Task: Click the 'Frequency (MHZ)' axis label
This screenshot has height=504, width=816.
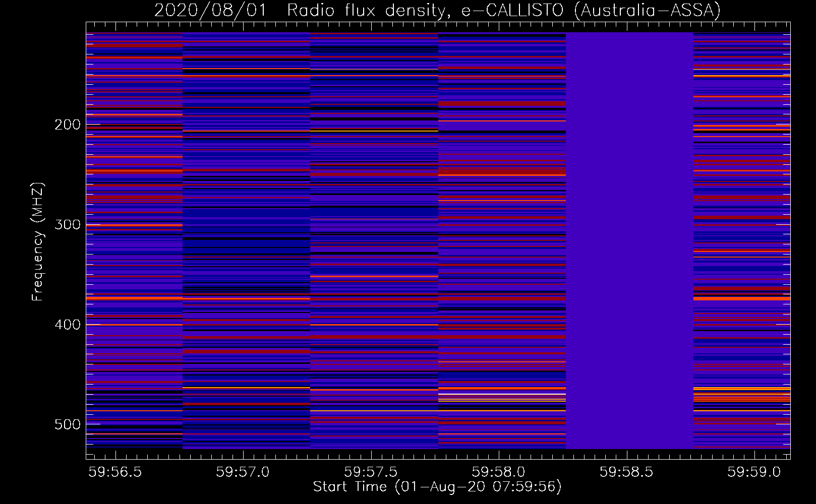Action: pos(37,241)
